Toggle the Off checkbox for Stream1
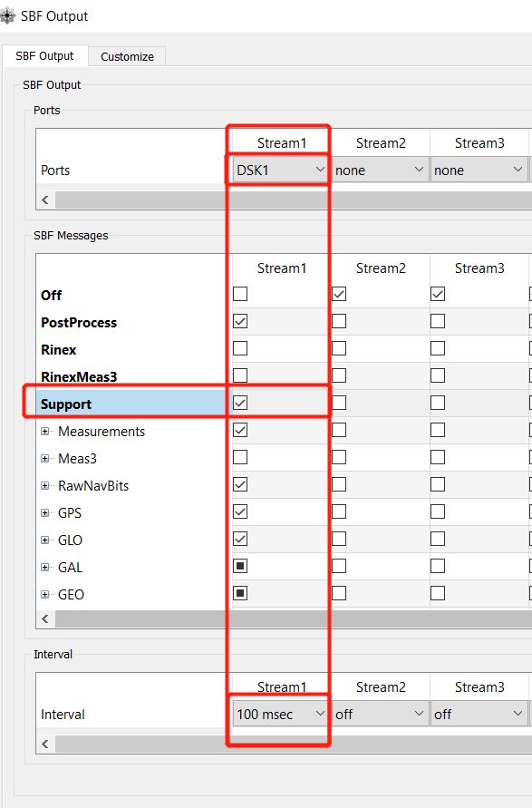Image resolution: width=532 pixels, height=808 pixels. click(240, 294)
